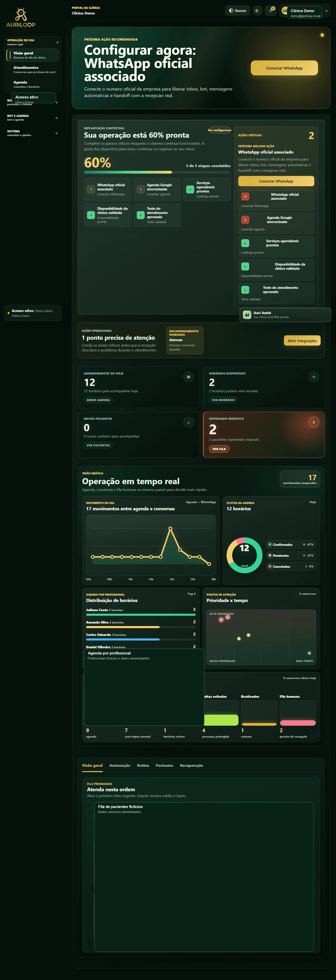Click the pink Fila humana bar
This screenshot has width=336, height=980.
[x=297, y=723]
